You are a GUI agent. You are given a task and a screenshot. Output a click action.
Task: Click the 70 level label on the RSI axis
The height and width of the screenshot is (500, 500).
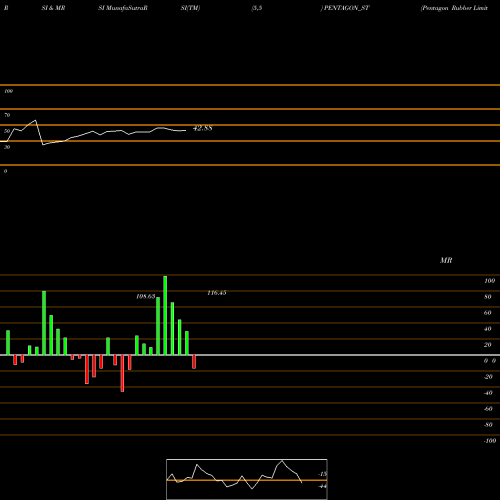(x=7, y=115)
